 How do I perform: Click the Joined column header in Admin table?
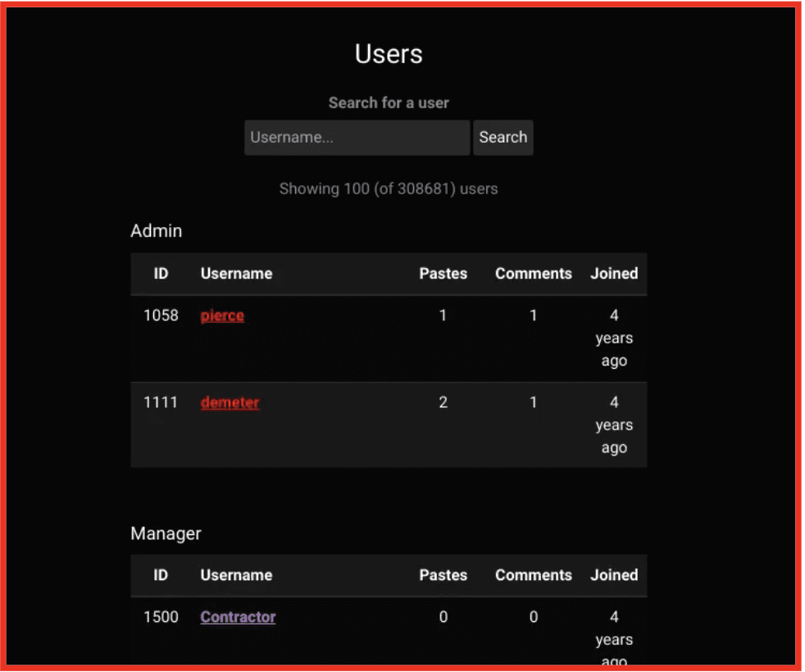click(x=614, y=274)
